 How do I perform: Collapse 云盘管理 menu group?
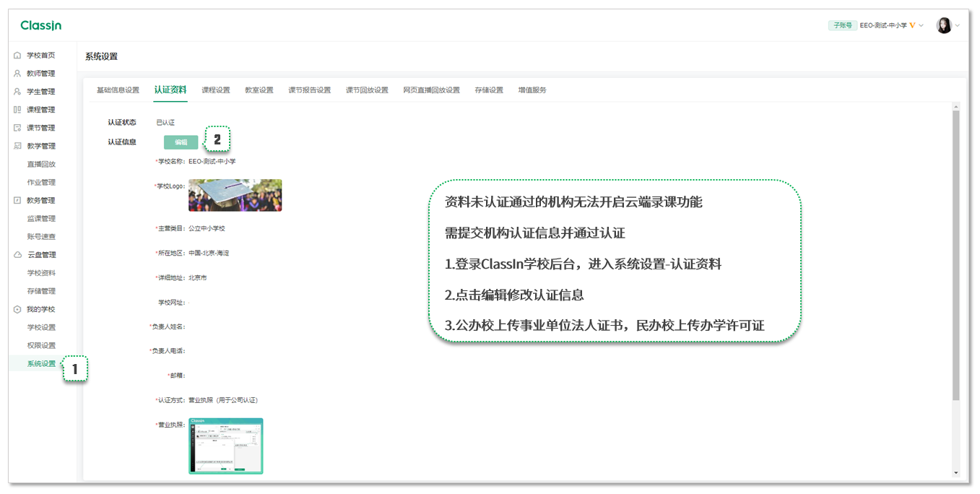41,255
